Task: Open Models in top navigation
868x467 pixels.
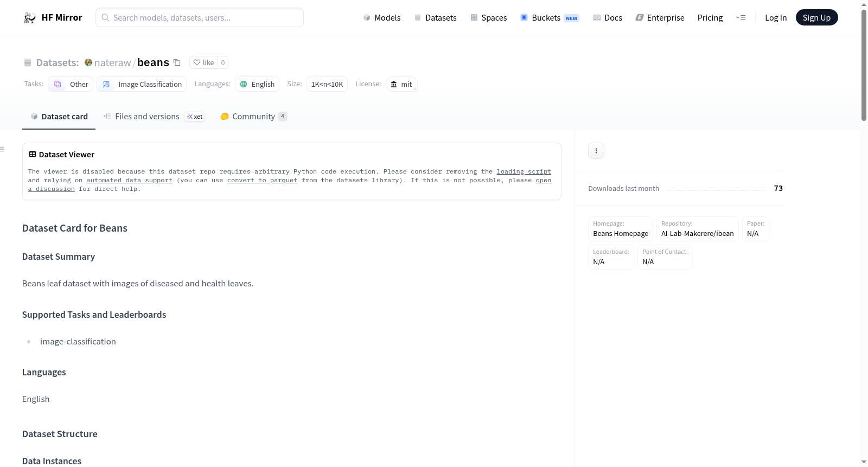Action: tap(382, 17)
